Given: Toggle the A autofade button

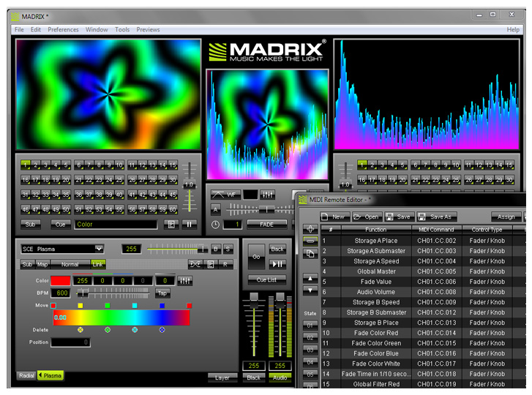Looking at the screenshot, I should [x=215, y=209].
